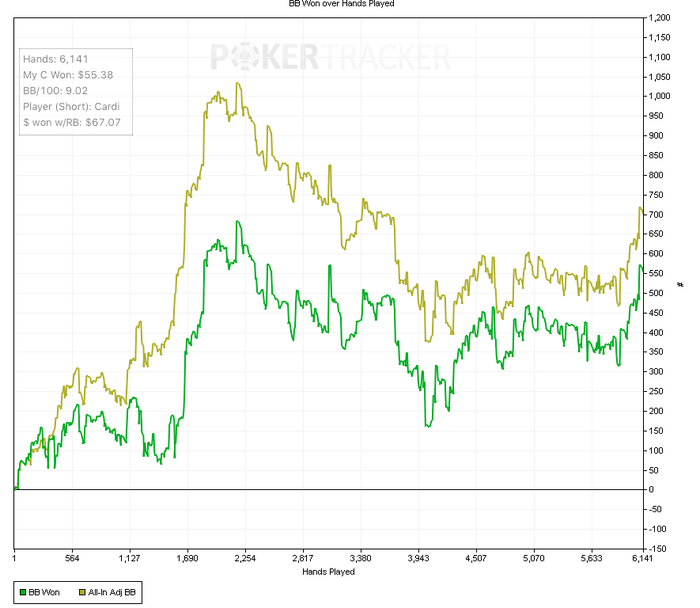
Task: Click the 4,507 x-axis tick label
Action: point(476,558)
